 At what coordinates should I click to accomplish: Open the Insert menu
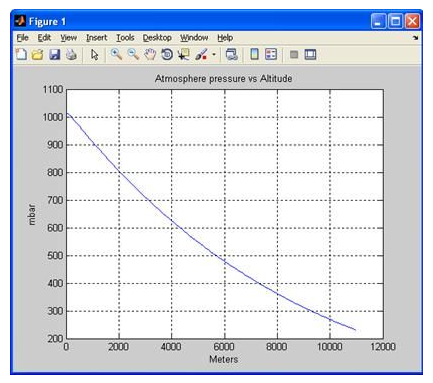pos(97,38)
